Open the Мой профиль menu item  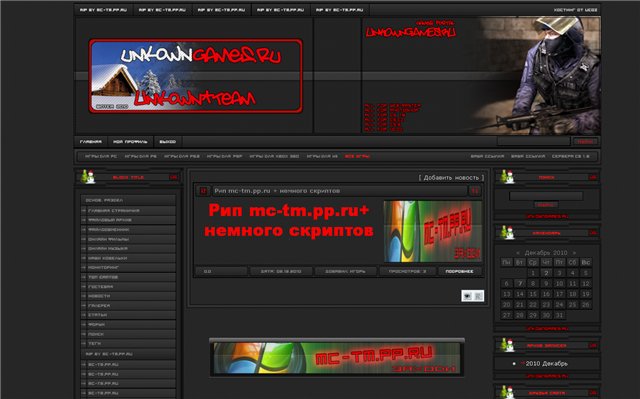[130, 142]
